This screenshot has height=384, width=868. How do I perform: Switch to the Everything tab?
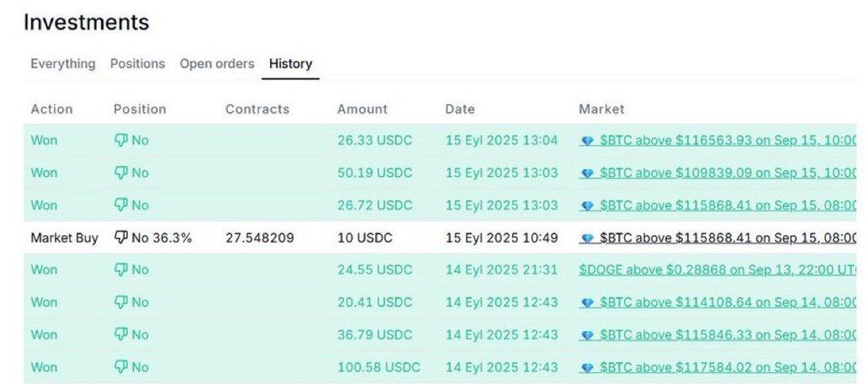point(62,64)
